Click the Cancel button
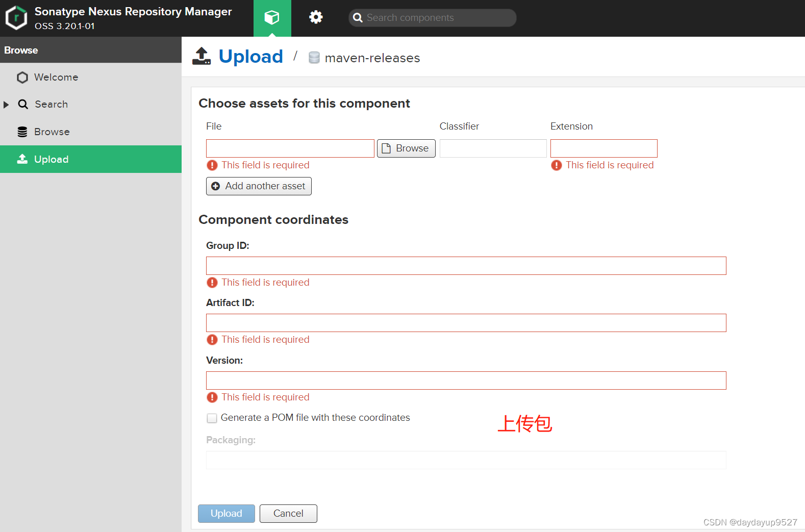The height and width of the screenshot is (532, 805). (288, 514)
